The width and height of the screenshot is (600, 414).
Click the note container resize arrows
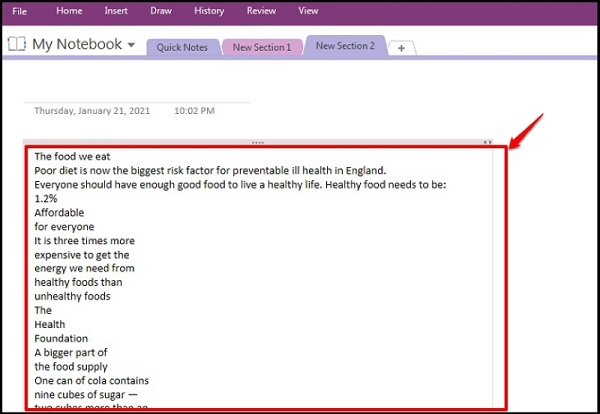click(488, 143)
